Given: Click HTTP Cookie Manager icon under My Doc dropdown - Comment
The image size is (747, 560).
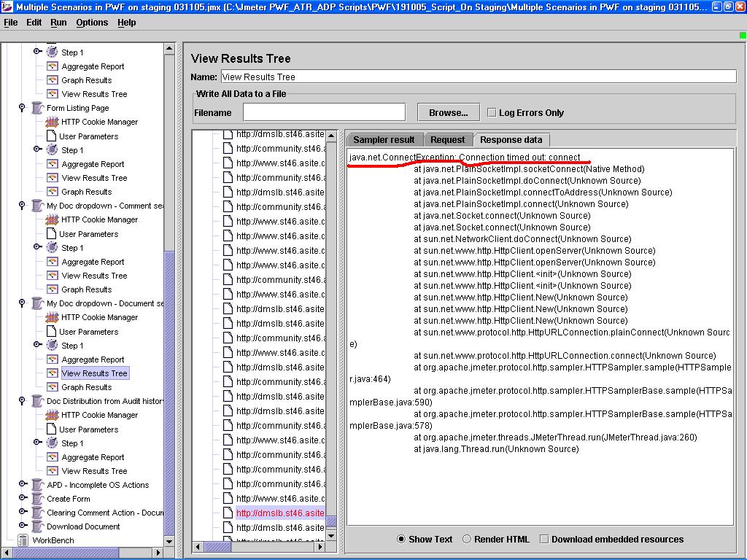Looking at the screenshot, I should (52, 219).
